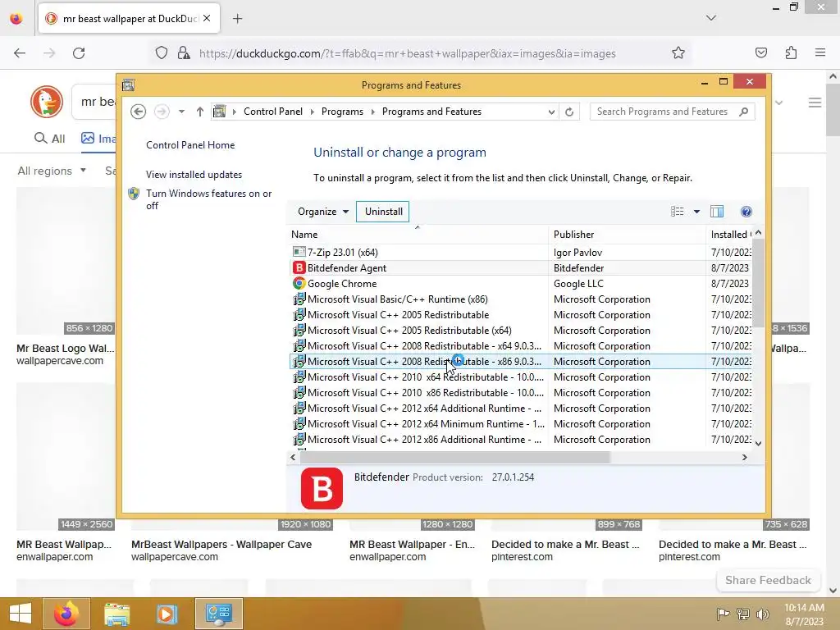Click the Bitdefender red B icon in list
Image resolution: width=840 pixels, height=630 pixels.
coord(299,267)
